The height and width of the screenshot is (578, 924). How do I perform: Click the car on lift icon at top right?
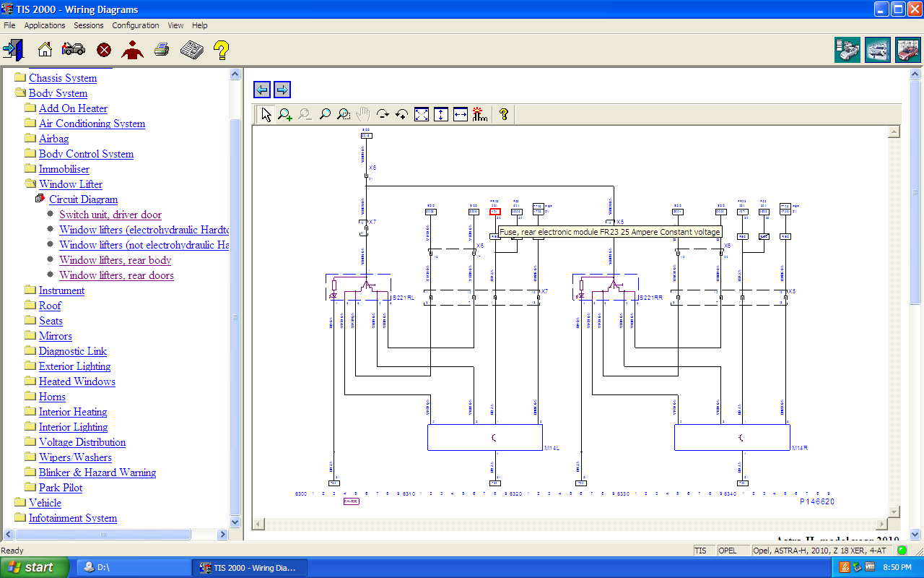click(878, 50)
